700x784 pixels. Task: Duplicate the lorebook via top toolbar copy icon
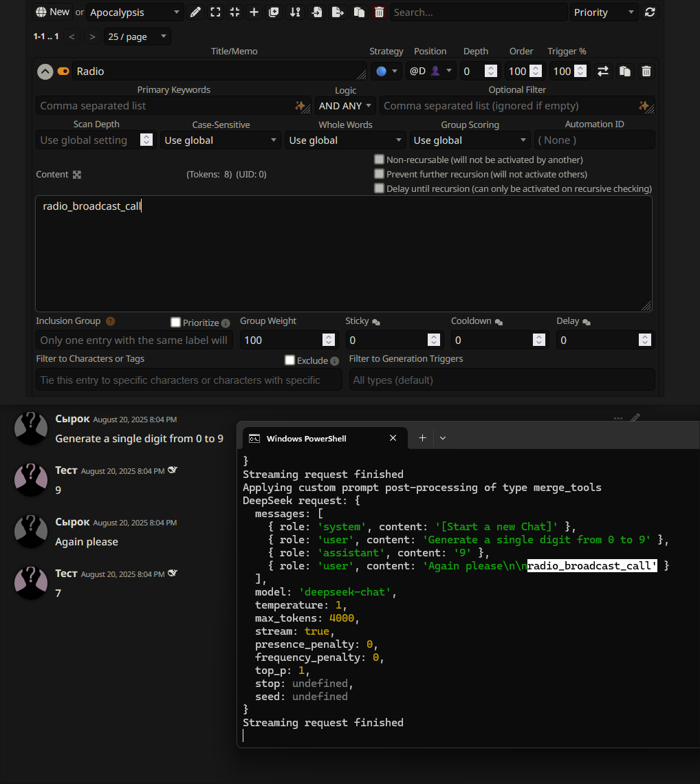point(359,12)
